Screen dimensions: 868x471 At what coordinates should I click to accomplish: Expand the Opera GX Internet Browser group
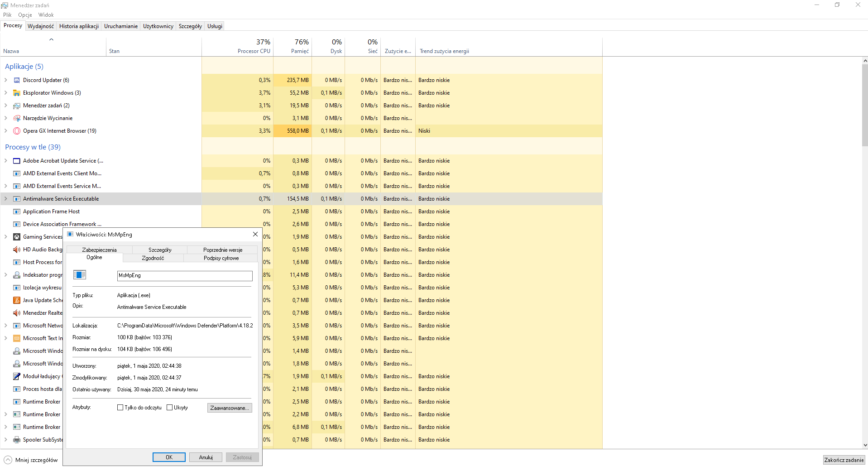(6, 131)
